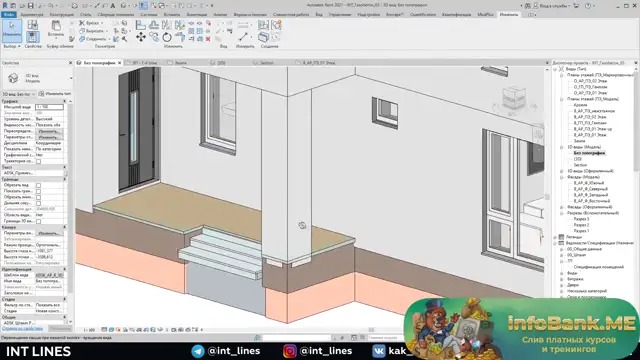The image size is (640, 360).
Task: Open the 'Архитектура' ribbon tab
Action: click(32, 14)
